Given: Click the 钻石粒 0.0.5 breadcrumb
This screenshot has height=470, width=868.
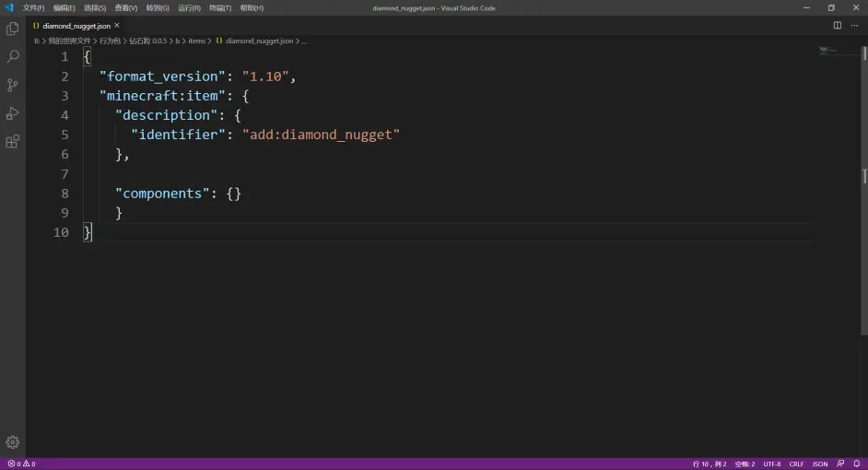Looking at the screenshot, I should [x=147, y=41].
